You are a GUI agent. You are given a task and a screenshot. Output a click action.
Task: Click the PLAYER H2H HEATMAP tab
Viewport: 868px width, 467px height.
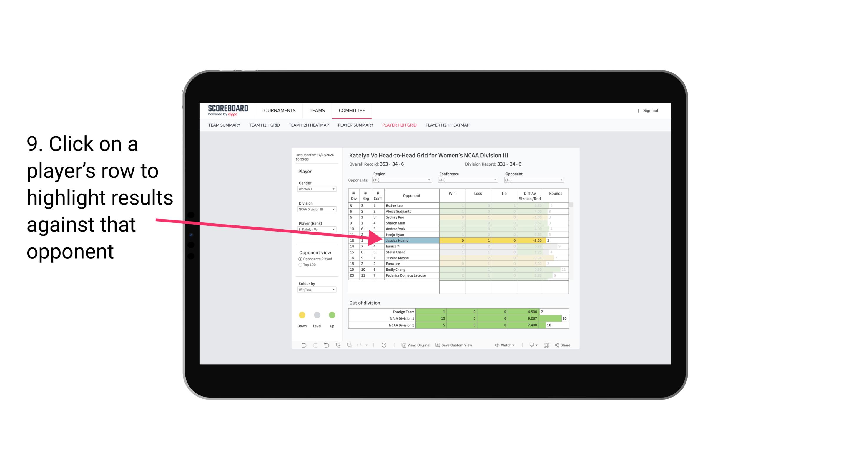click(448, 126)
